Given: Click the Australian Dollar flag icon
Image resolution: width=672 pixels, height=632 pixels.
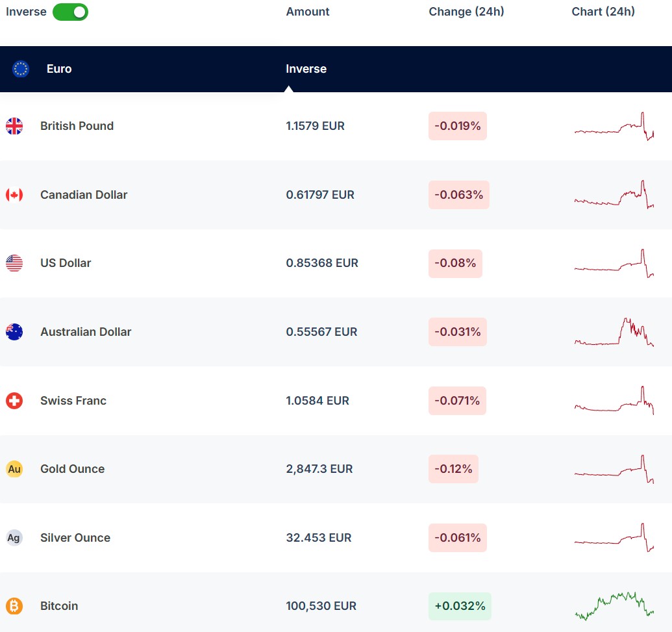Looking at the screenshot, I should [x=14, y=332].
